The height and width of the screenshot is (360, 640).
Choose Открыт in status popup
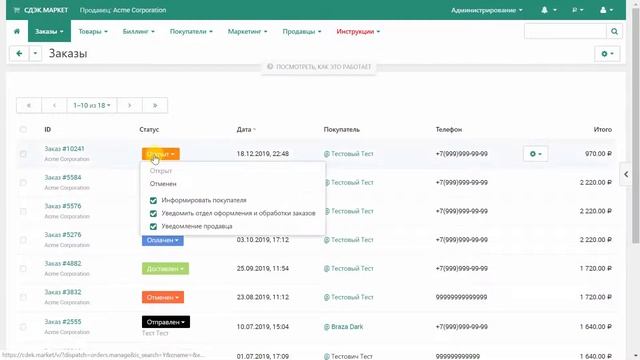point(161,171)
